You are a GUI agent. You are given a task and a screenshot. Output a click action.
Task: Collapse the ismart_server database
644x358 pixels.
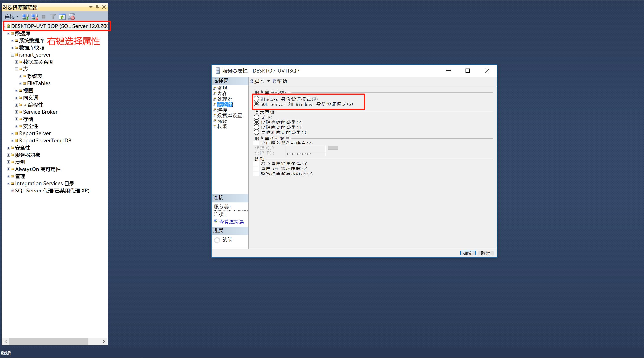12,55
